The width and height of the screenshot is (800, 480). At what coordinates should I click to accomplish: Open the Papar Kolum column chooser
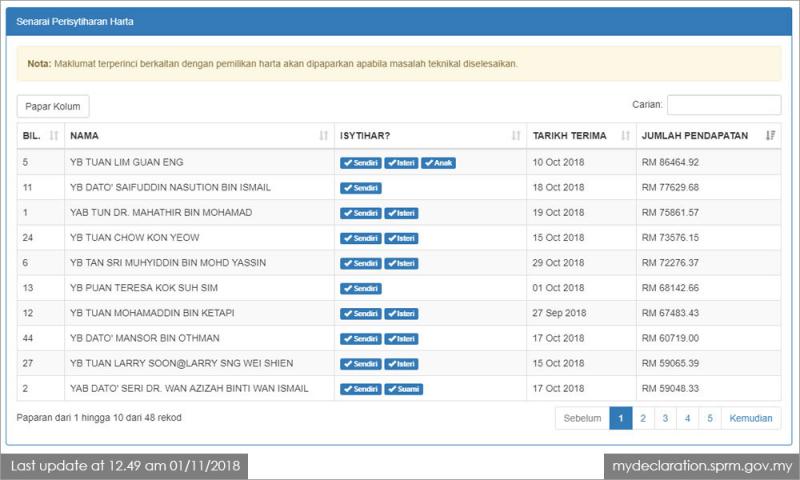(x=53, y=106)
